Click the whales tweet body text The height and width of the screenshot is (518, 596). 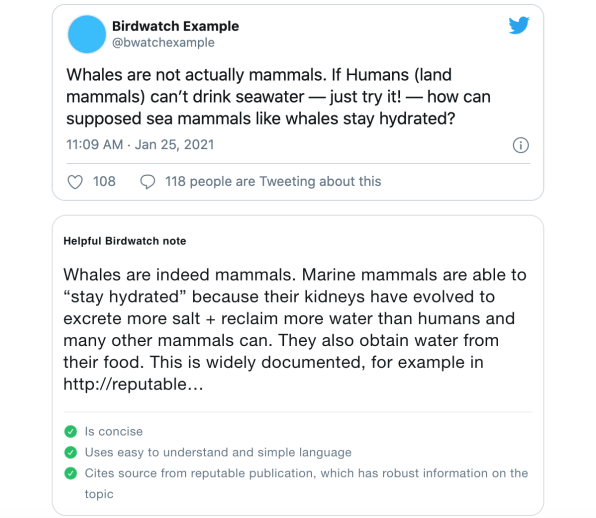point(278,97)
